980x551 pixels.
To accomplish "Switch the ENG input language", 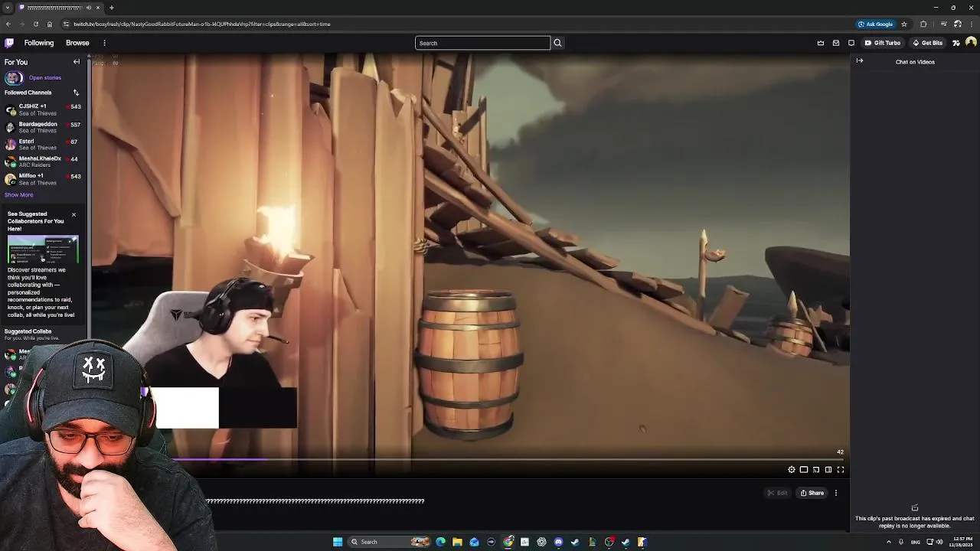I will [916, 542].
